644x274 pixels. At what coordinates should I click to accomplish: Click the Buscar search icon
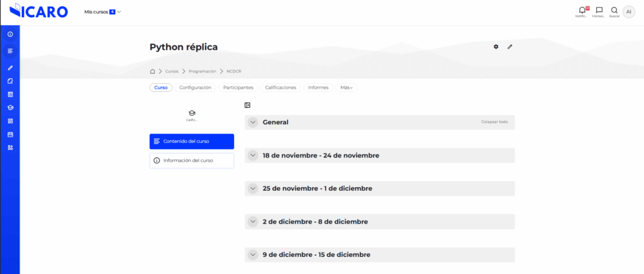pyautogui.click(x=614, y=10)
